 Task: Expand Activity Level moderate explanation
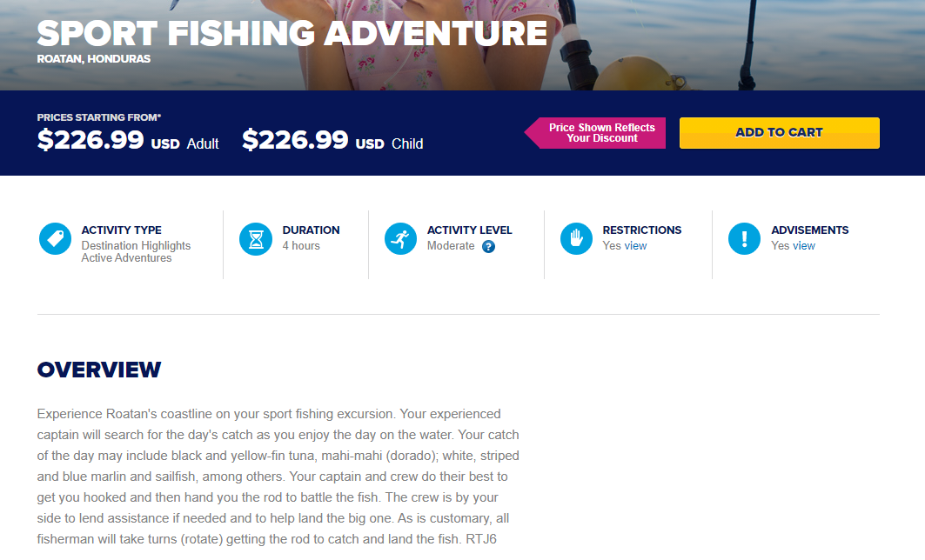point(488,246)
